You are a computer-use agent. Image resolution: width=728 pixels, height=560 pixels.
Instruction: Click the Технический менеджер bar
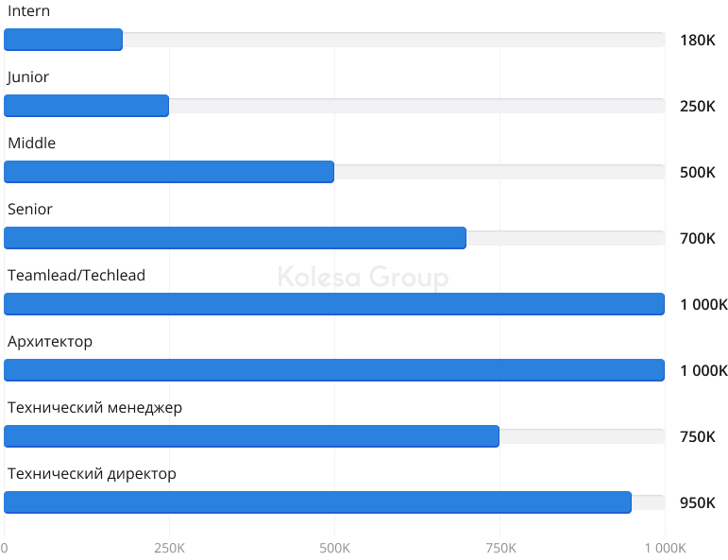pos(252,436)
